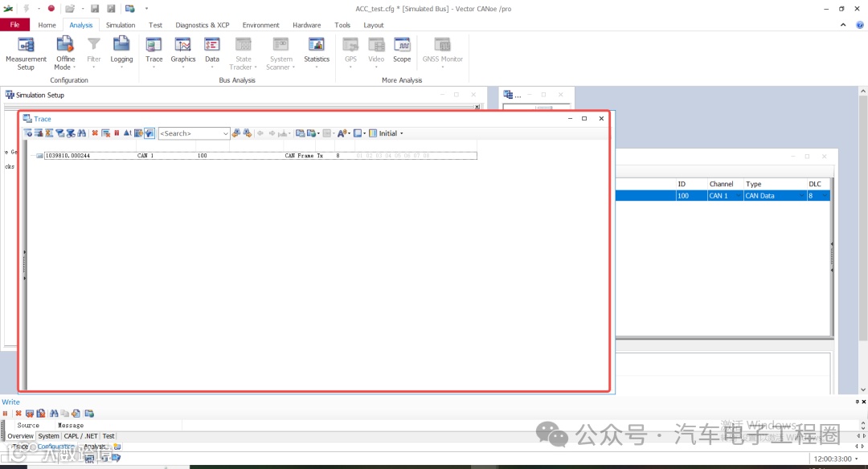868x469 pixels.
Task: Open the Hardware ribbon tab
Action: (307, 25)
